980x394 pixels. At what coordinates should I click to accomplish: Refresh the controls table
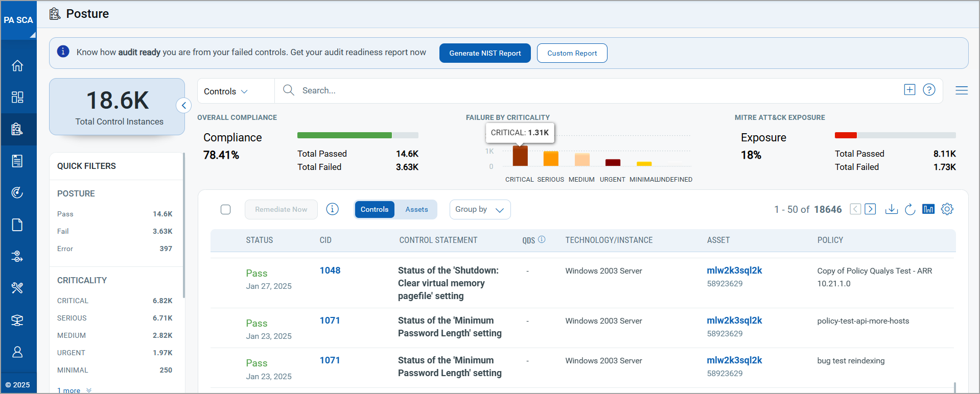tap(910, 209)
